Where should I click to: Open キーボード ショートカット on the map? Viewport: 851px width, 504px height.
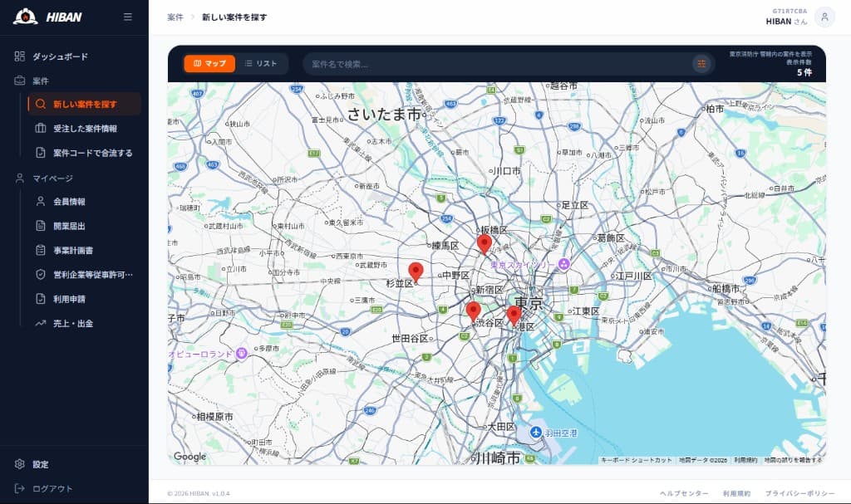pyautogui.click(x=636, y=460)
